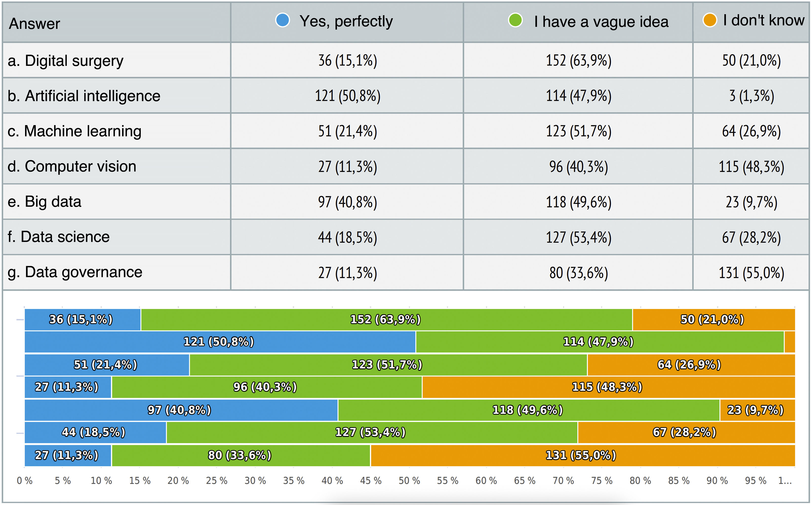Viewport: 812px width, 505px height.
Task: Click the orange circle beside I don't know
Action: pyautogui.click(x=709, y=20)
